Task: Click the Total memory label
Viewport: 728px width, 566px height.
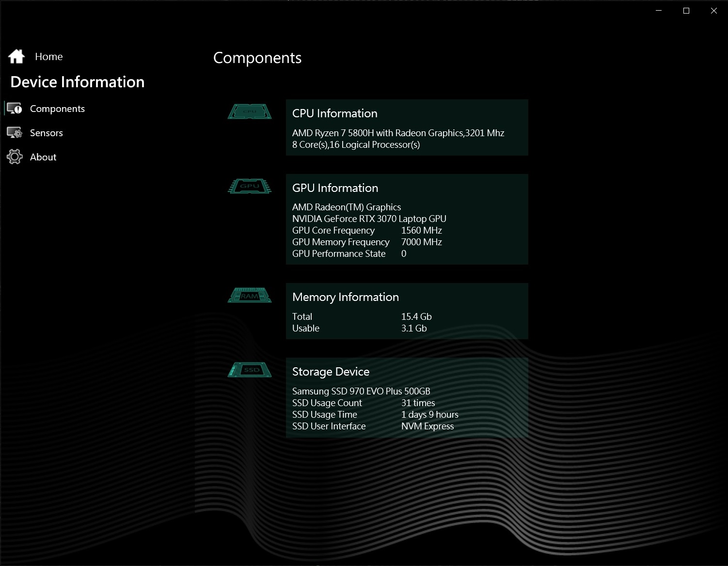Action: click(302, 316)
